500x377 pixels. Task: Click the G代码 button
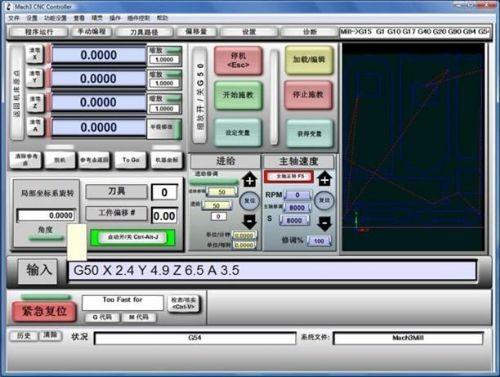(102, 317)
